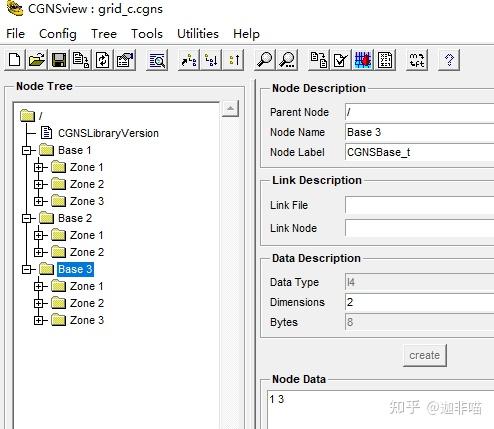Click the root folder icon
Viewport: 494px width, 429px height.
[27, 116]
